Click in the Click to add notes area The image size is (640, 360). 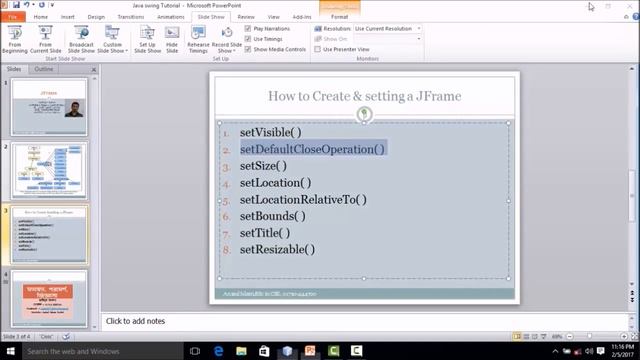click(x=364, y=321)
